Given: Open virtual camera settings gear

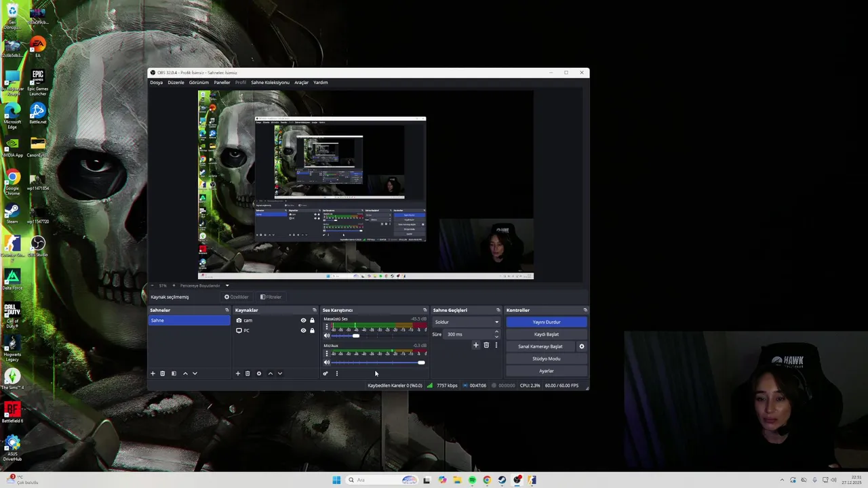Looking at the screenshot, I should (x=581, y=346).
